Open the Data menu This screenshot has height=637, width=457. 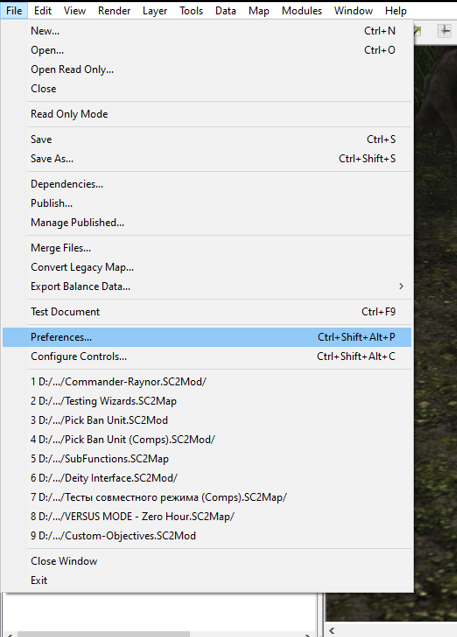point(225,11)
